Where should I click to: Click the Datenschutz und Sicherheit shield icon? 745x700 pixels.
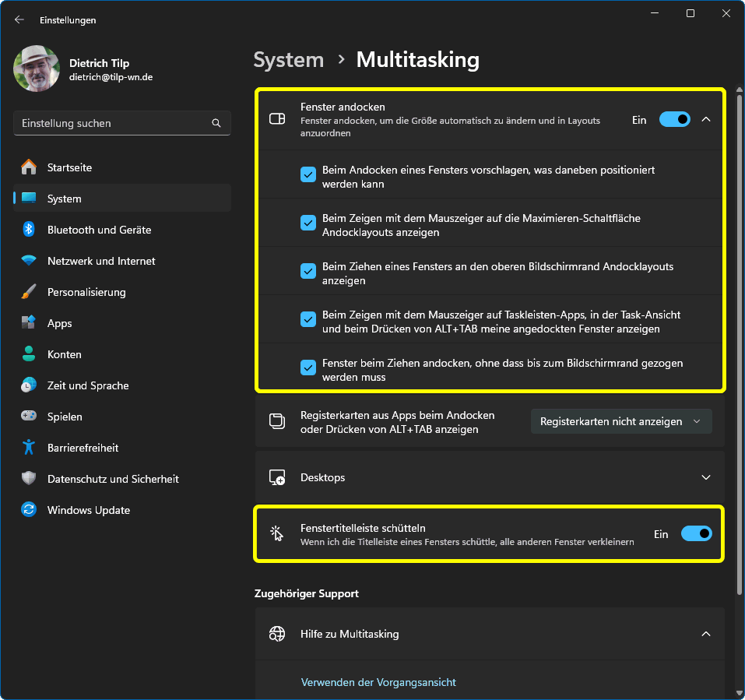click(x=29, y=479)
